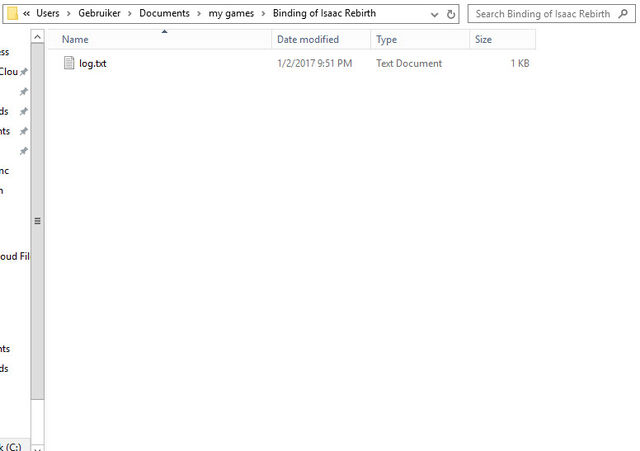Sort files by Type column
Screen dimensions: 640x451
coord(420,40)
